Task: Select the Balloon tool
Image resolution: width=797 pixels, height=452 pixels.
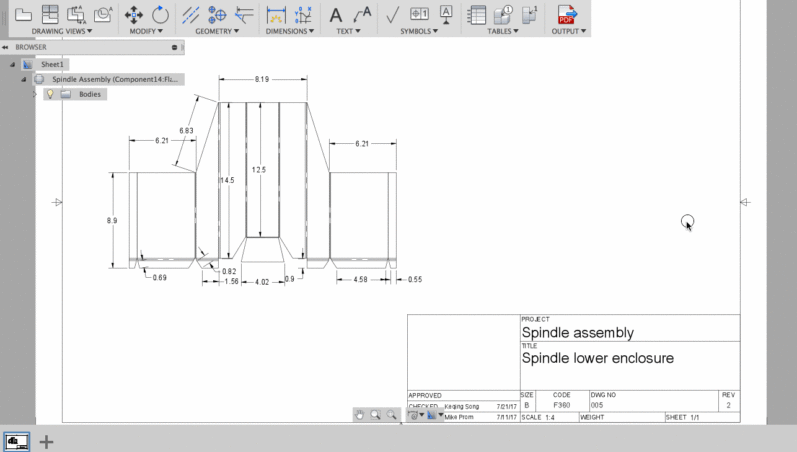Action: pos(503,15)
